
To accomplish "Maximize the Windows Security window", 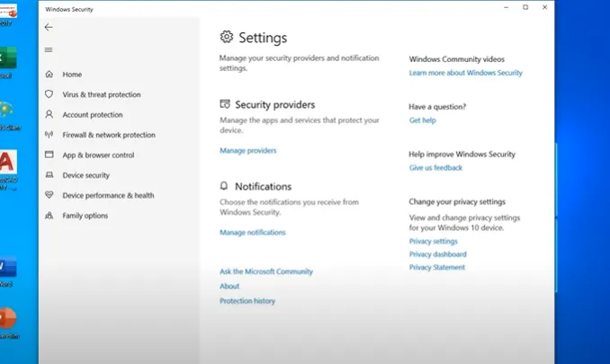I will point(525,7).
